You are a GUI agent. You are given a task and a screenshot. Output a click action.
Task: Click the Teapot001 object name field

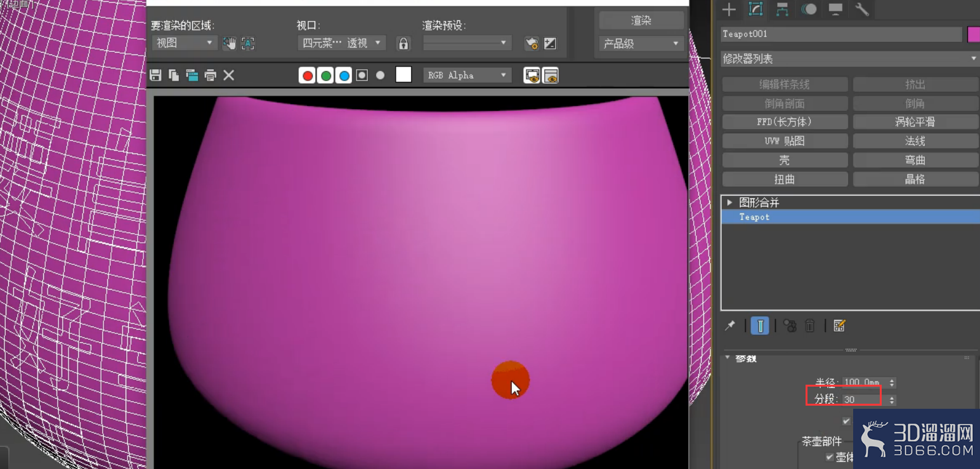click(841, 34)
